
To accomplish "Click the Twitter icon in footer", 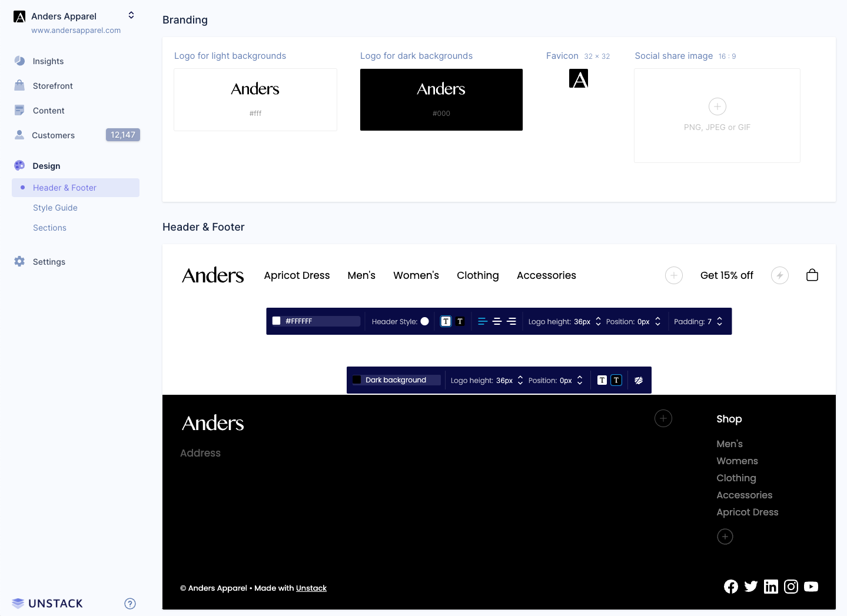I will [x=750, y=587].
